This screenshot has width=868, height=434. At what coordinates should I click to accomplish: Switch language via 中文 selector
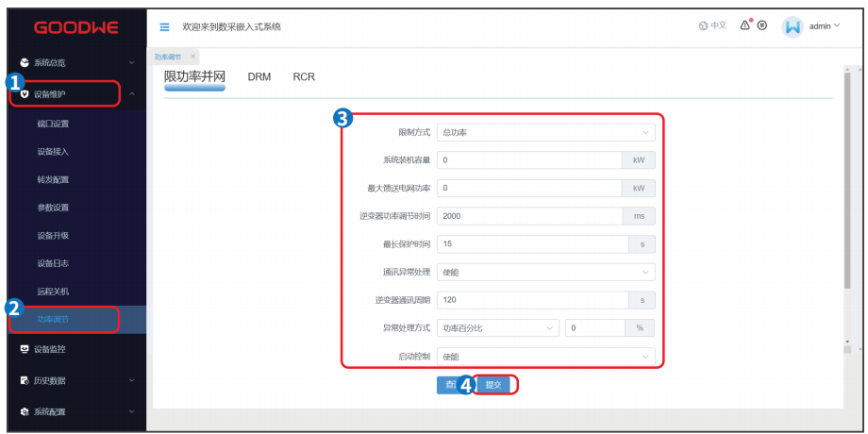point(719,25)
